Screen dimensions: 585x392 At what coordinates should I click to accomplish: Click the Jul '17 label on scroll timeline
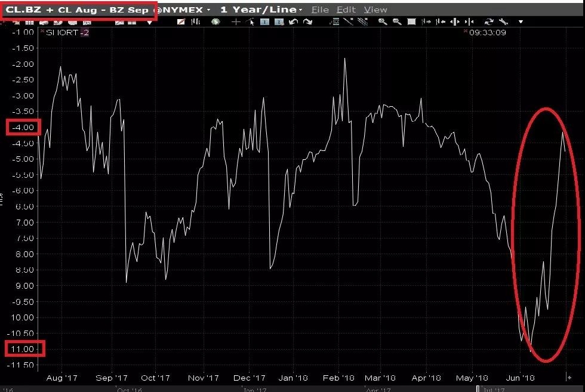coord(493,390)
